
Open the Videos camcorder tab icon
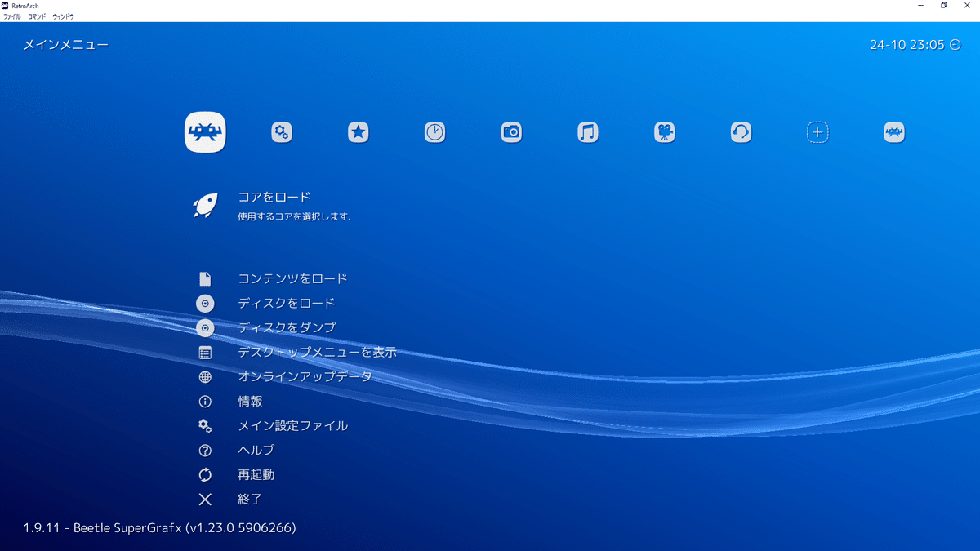pyautogui.click(x=665, y=131)
